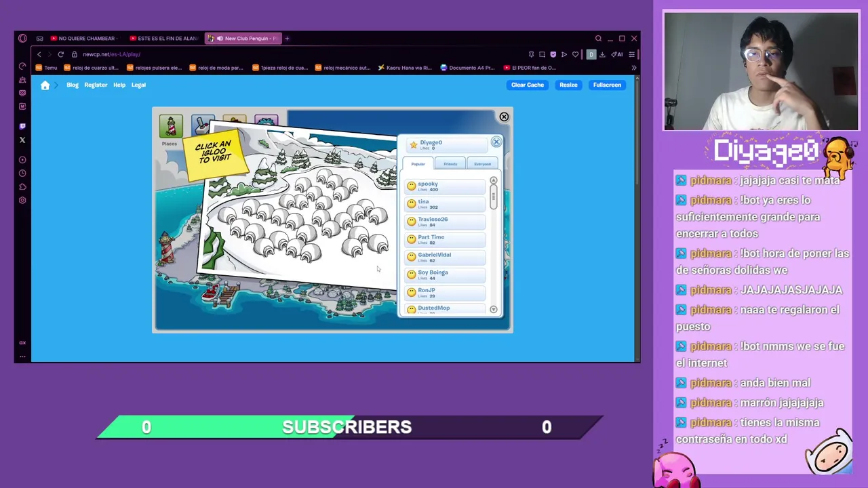Open the downloads icon in toolbar
Image resolution: width=868 pixels, height=488 pixels.
pyautogui.click(x=602, y=54)
